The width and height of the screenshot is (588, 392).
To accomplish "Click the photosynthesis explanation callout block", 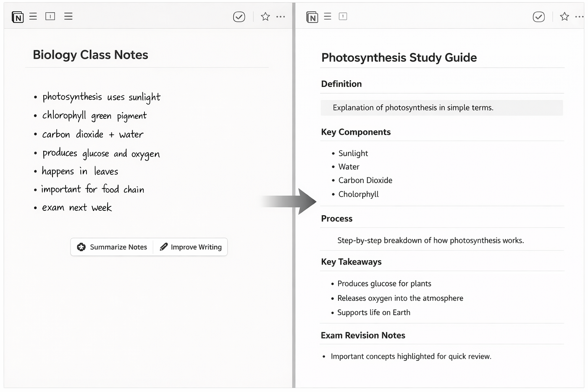I will [442, 108].
